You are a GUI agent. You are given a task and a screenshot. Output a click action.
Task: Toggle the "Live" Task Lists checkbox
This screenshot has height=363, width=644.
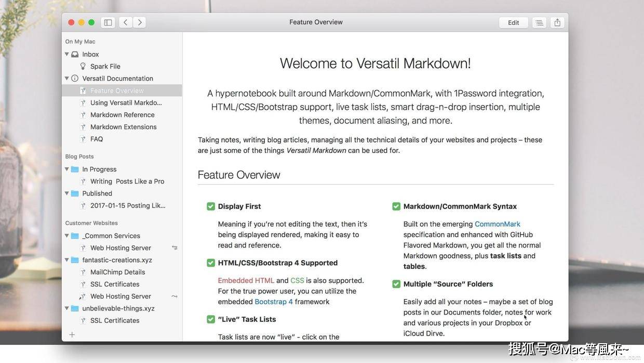211,319
